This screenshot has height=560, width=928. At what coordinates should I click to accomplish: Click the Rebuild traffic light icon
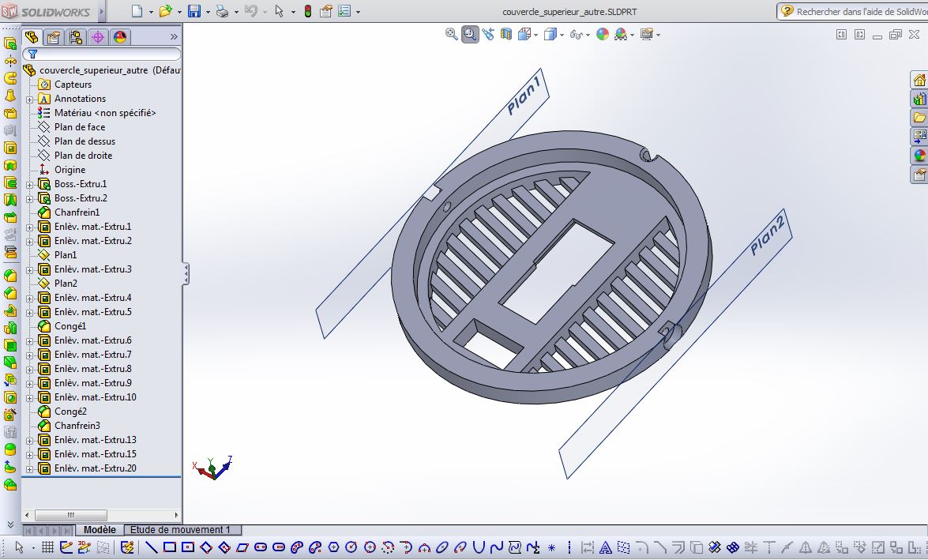pyautogui.click(x=308, y=11)
